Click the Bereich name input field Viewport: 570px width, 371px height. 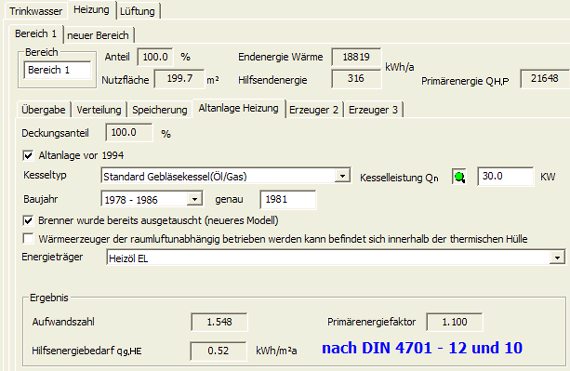tap(57, 70)
